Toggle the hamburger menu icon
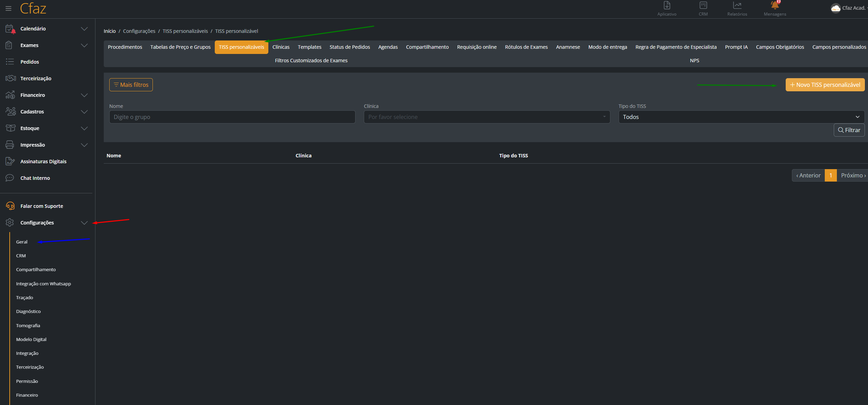This screenshot has width=868, height=405. (9, 8)
